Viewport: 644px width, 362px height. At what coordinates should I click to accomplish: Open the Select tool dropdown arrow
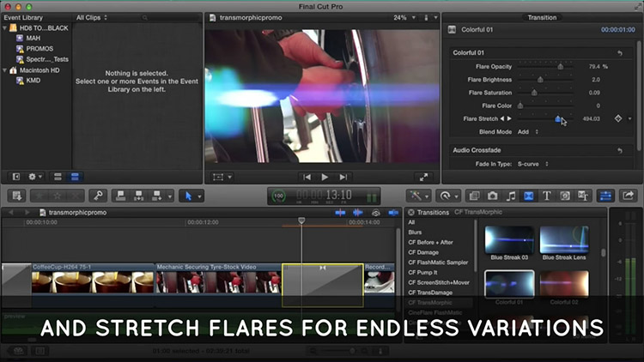click(199, 196)
